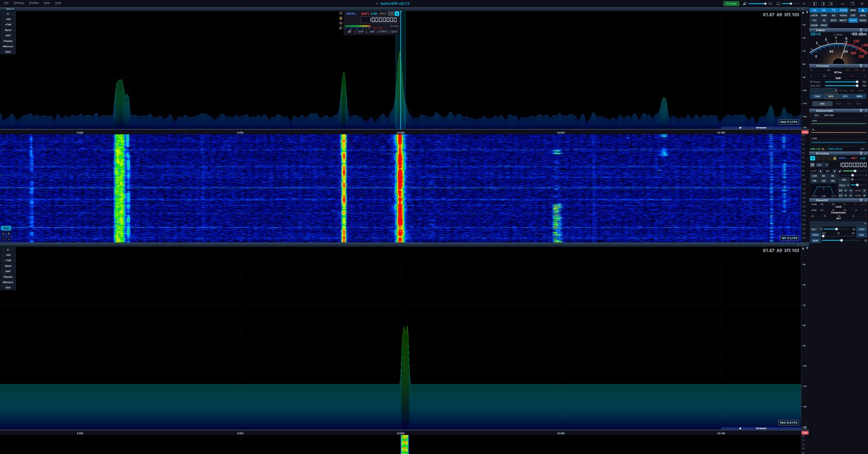The image size is (868, 454).
Task: Open the AM mode dropdown in RX Controls
Action: pos(822,165)
